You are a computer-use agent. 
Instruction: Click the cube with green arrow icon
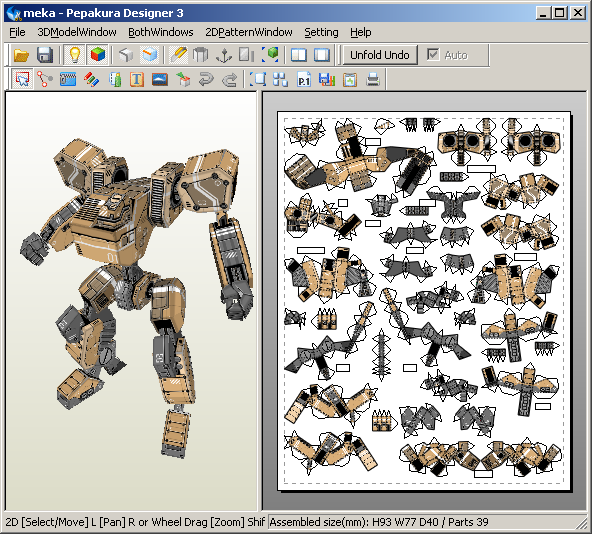pyautogui.click(x=183, y=79)
